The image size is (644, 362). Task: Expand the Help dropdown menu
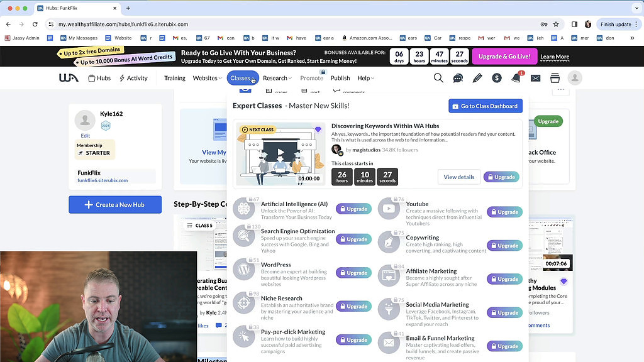(x=365, y=78)
